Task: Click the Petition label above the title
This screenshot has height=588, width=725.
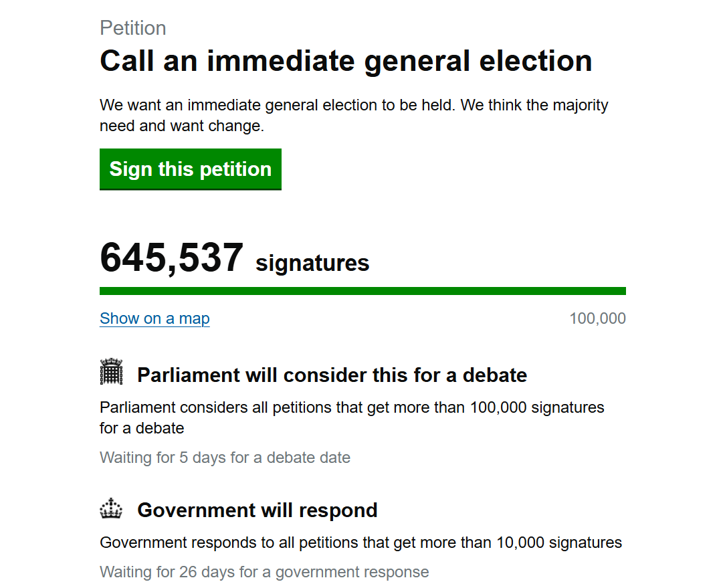Action: point(133,28)
